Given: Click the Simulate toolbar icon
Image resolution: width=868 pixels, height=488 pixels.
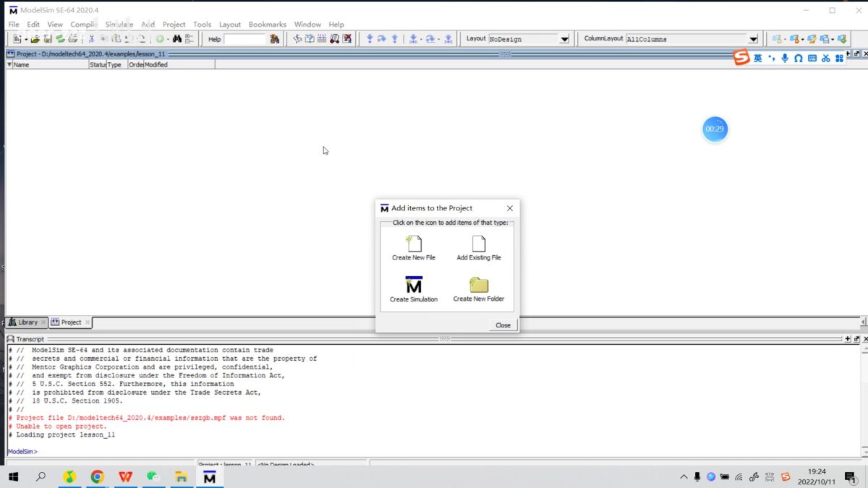Looking at the screenshot, I should pyautogui.click(x=334, y=39).
